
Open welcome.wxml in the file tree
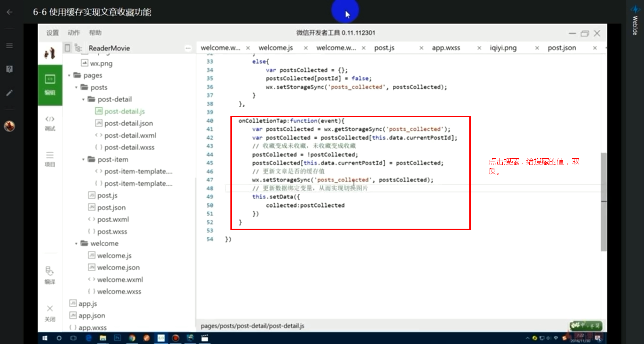[x=120, y=280]
